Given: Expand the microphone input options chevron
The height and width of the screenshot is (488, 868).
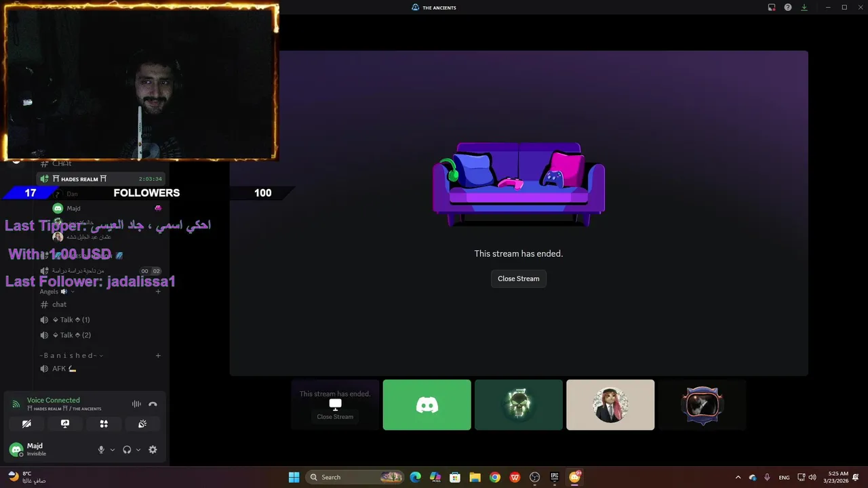Looking at the screenshot, I should pyautogui.click(x=113, y=449).
